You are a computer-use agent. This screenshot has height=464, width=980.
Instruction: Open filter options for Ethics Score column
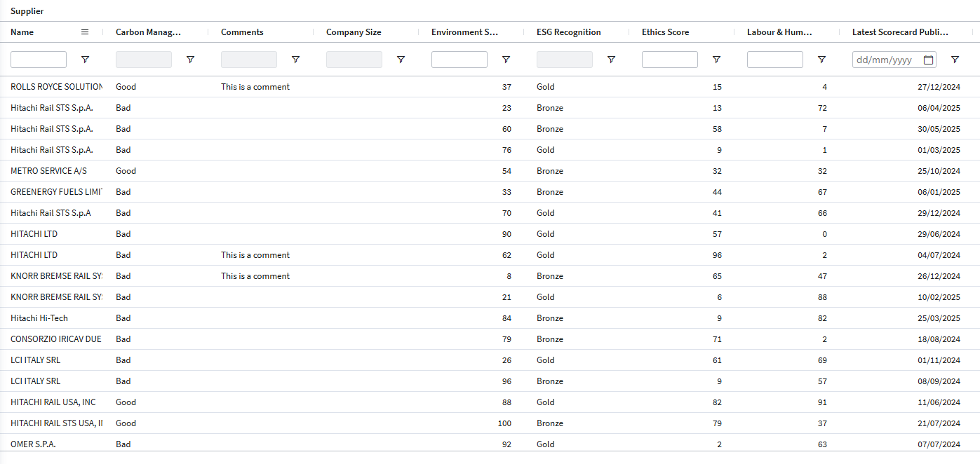[x=716, y=60]
